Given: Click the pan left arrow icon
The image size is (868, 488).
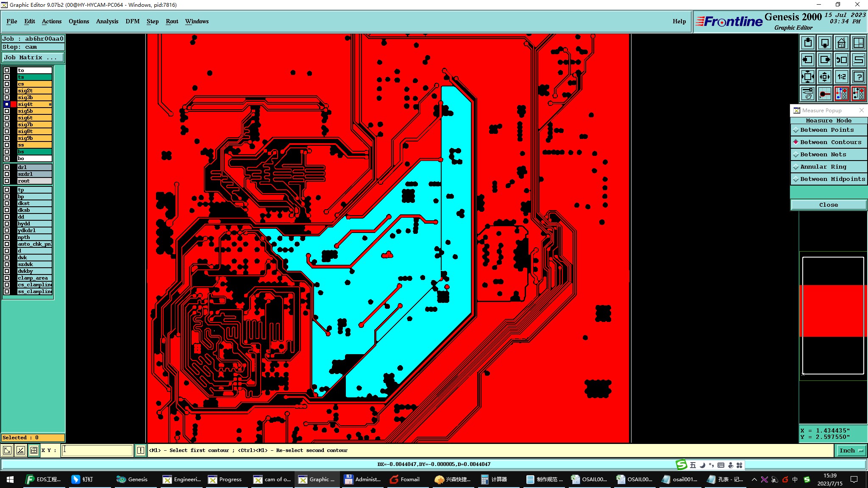Looking at the screenshot, I should click(x=808, y=60).
